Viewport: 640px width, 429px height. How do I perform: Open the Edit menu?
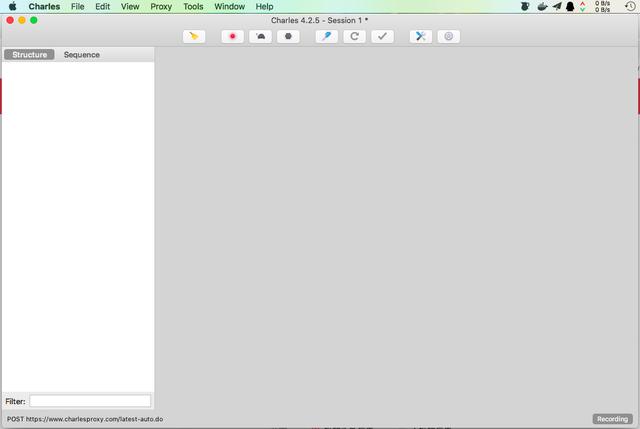(x=102, y=7)
